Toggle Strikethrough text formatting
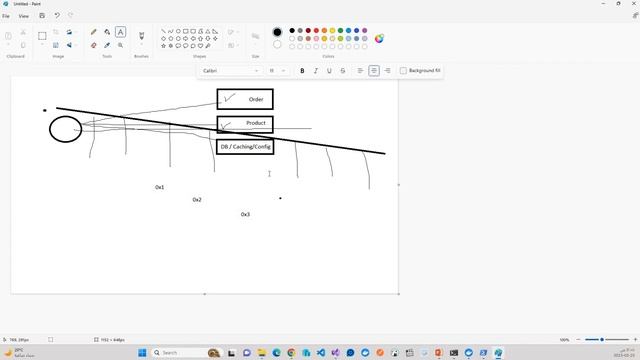Screen dimensions: 640x360 342,71
